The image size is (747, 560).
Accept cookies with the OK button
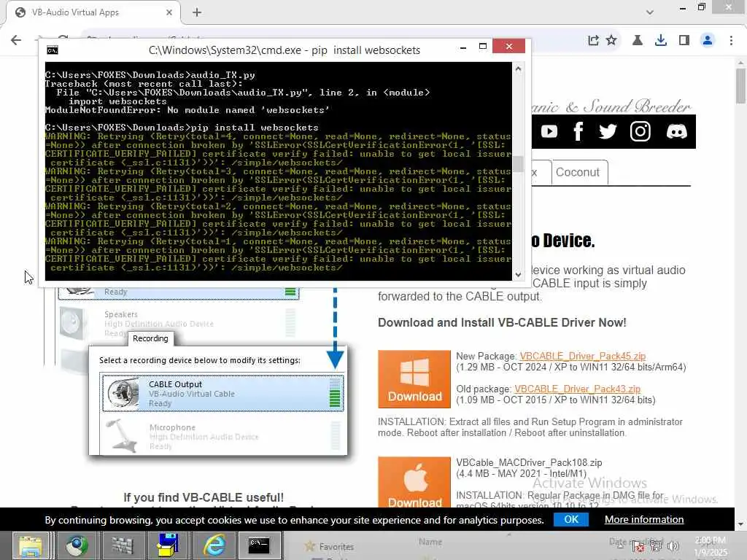pyautogui.click(x=570, y=519)
